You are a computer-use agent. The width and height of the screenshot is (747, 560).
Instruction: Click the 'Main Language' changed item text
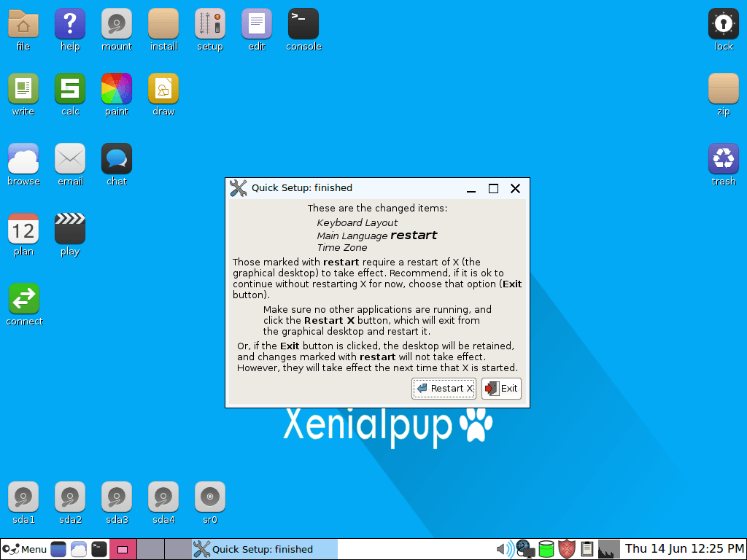point(352,236)
